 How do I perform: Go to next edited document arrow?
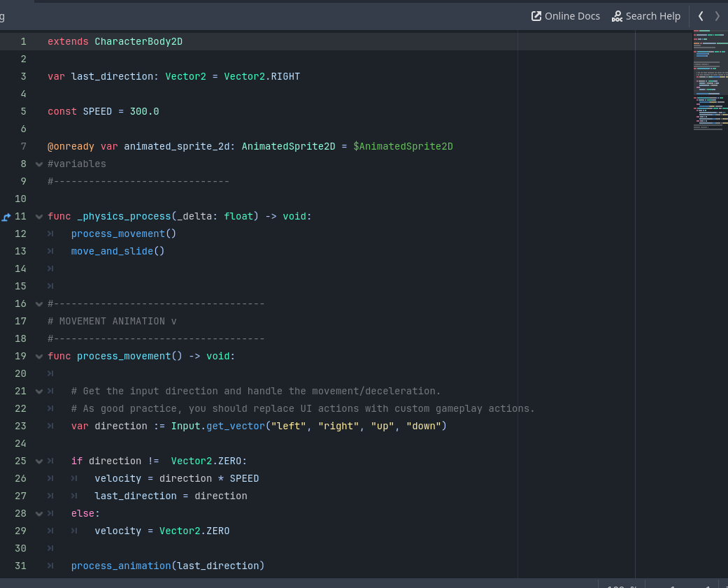[718, 16]
